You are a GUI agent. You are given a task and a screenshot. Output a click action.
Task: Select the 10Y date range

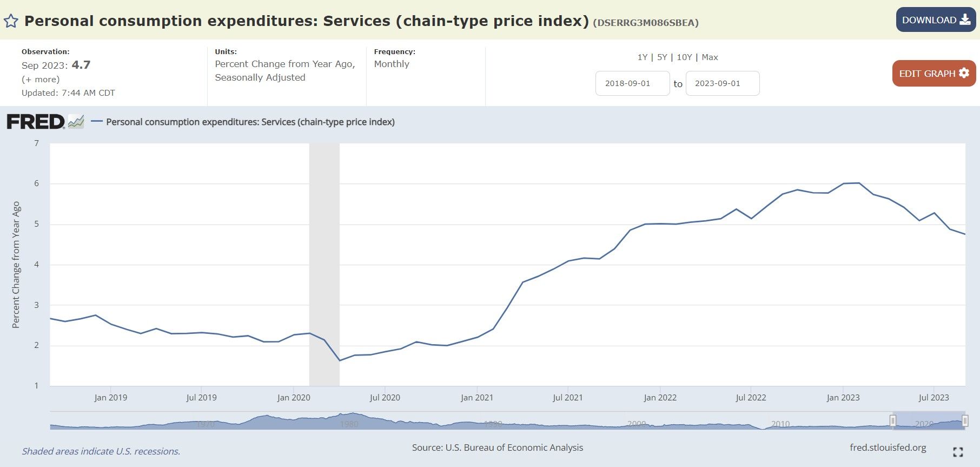(x=684, y=57)
